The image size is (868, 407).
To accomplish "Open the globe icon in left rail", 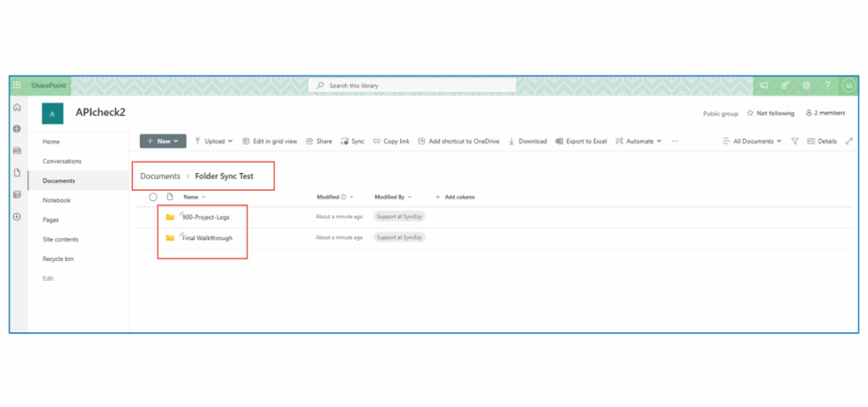I will 17,129.
